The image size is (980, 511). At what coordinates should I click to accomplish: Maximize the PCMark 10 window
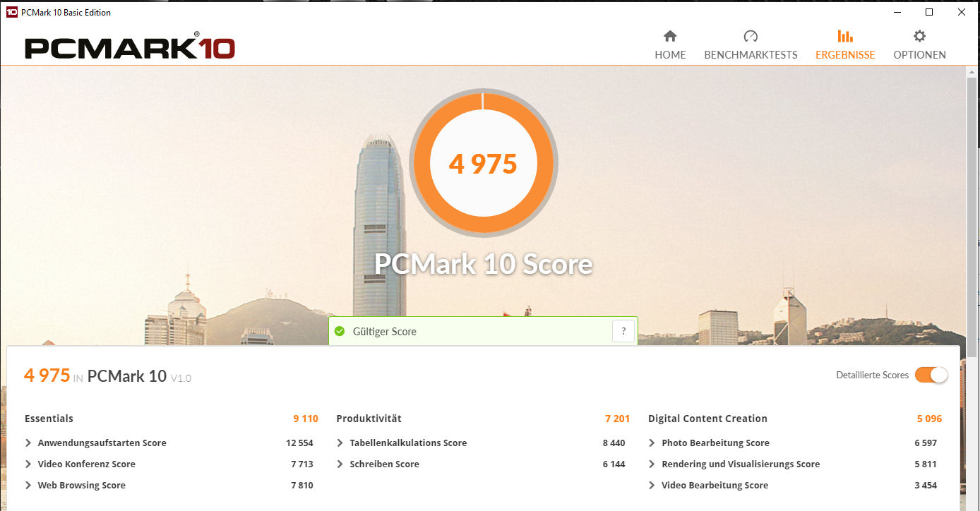coord(929,12)
